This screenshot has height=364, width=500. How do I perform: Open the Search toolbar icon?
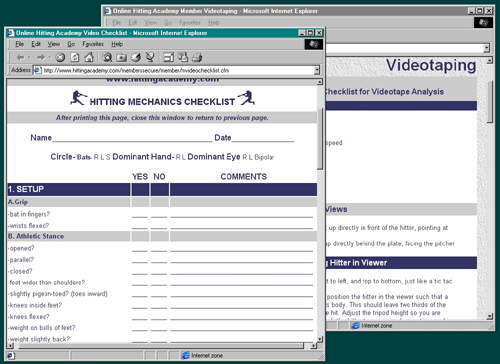coord(107,58)
